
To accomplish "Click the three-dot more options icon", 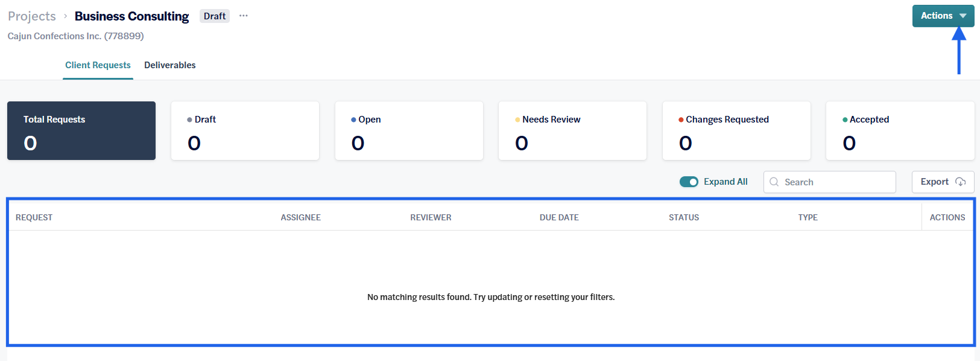I will click(x=243, y=16).
